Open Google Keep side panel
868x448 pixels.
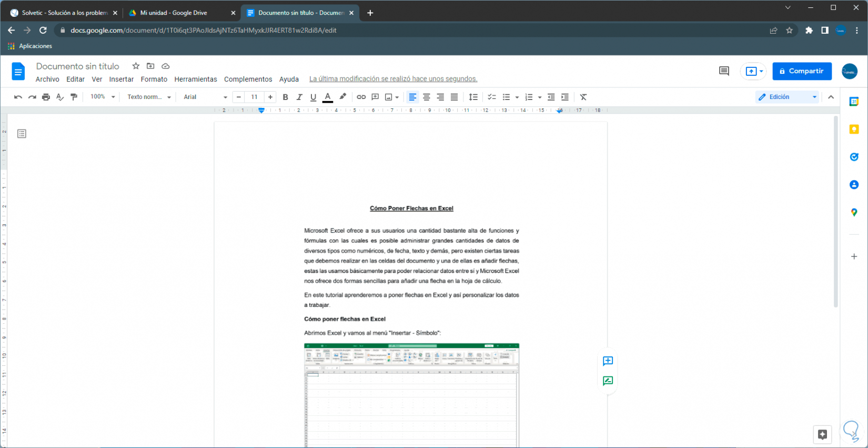pyautogui.click(x=854, y=129)
